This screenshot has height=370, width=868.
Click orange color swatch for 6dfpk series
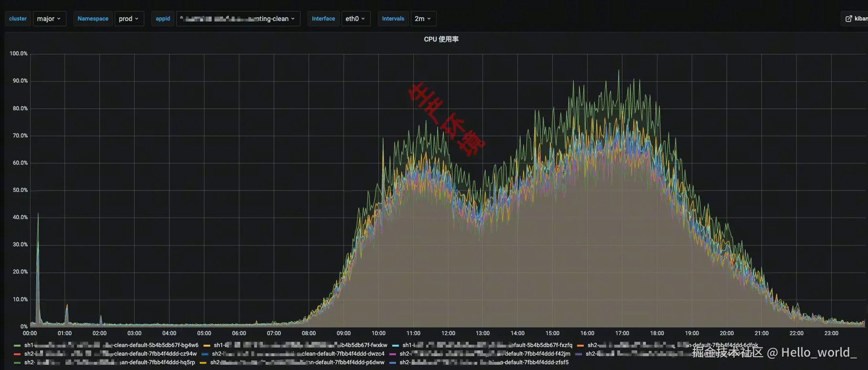point(580,345)
